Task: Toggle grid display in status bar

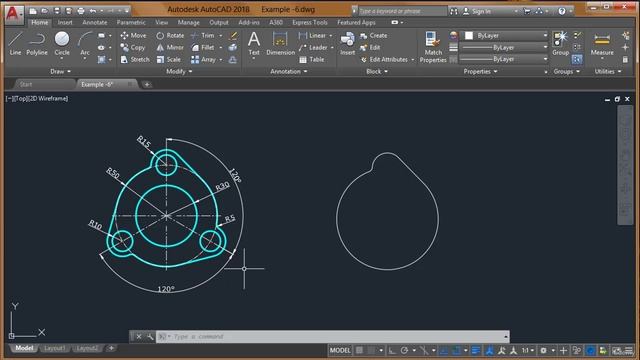Action: pyautogui.click(x=359, y=350)
